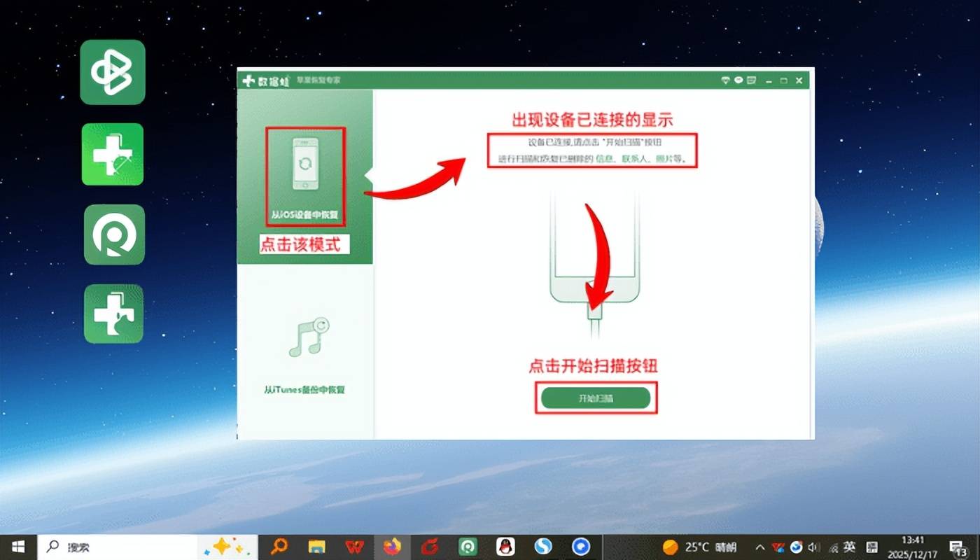
Task: Open the white Q logo desktop shortcut
Action: pos(114,234)
